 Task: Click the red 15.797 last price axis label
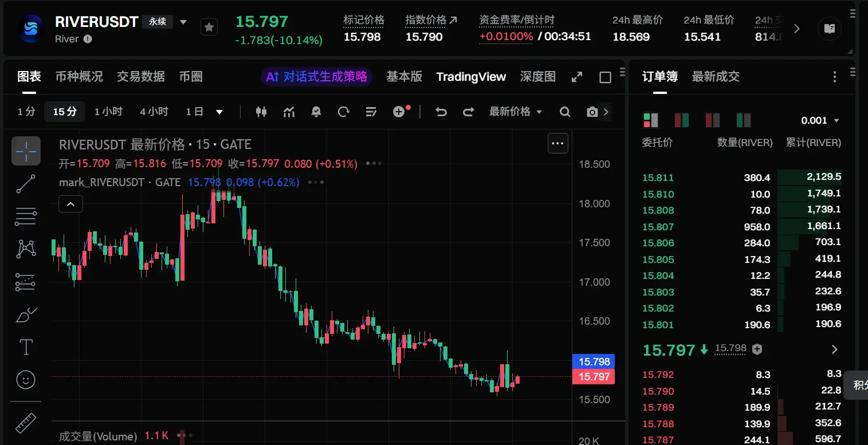click(x=594, y=376)
